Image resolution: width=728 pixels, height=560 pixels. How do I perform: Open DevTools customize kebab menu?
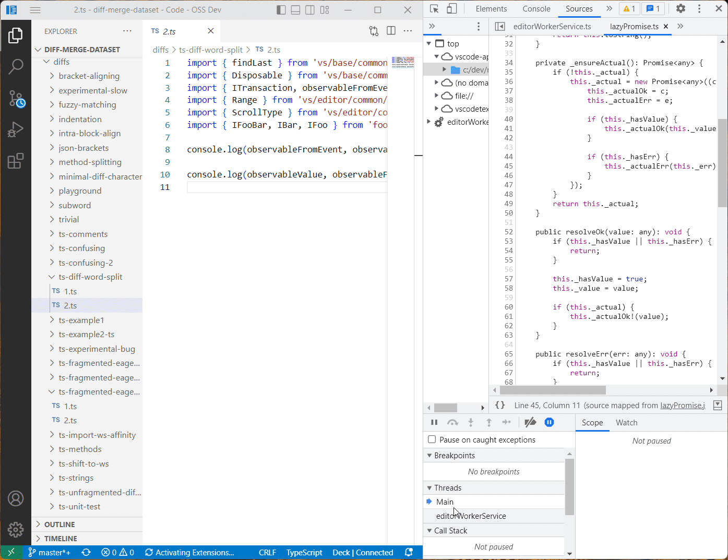point(699,9)
